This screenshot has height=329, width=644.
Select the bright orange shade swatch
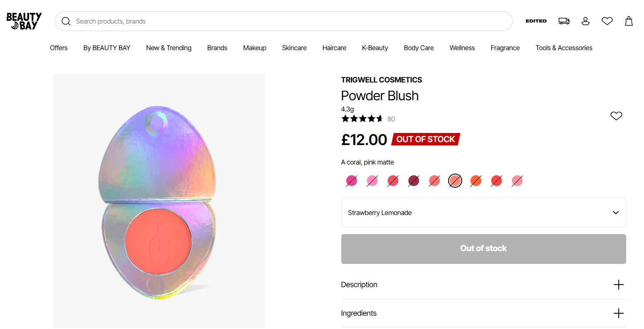(476, 181)
